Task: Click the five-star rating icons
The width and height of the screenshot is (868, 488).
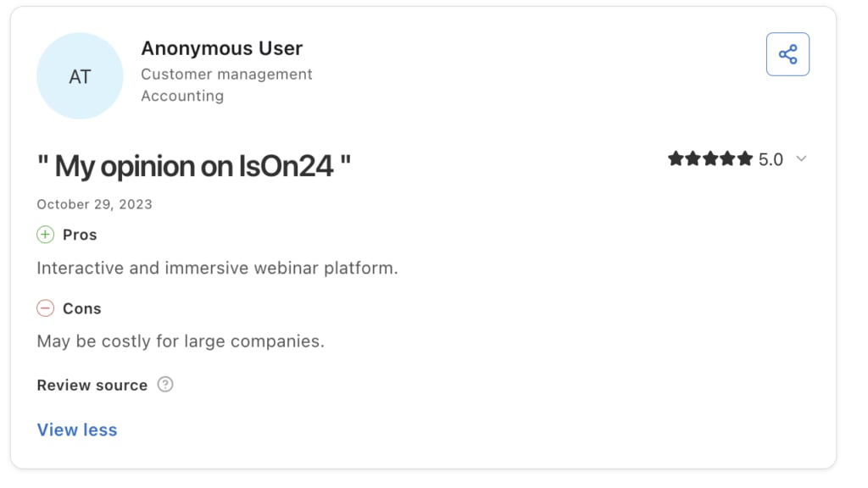Action: pos(710,159)
